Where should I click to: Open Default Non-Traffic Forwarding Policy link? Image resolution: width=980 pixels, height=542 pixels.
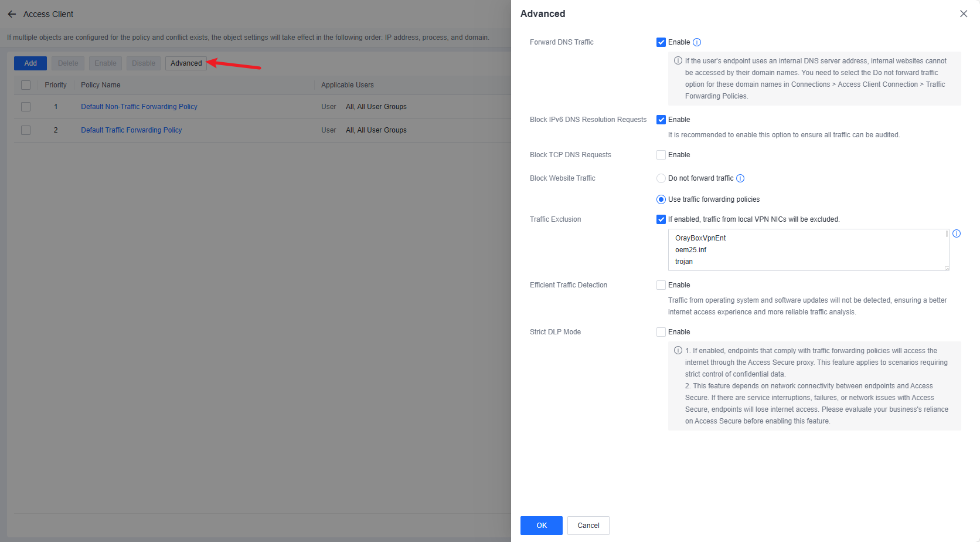click(x=139, y=107)
